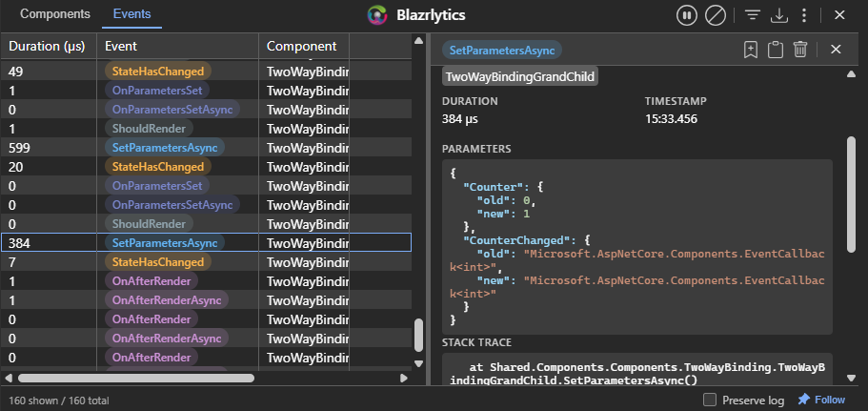Viewport: 868px width, 411px height.
Task: Click the TwoWayBindingGrandChild component chip
Action: [520, 76]
